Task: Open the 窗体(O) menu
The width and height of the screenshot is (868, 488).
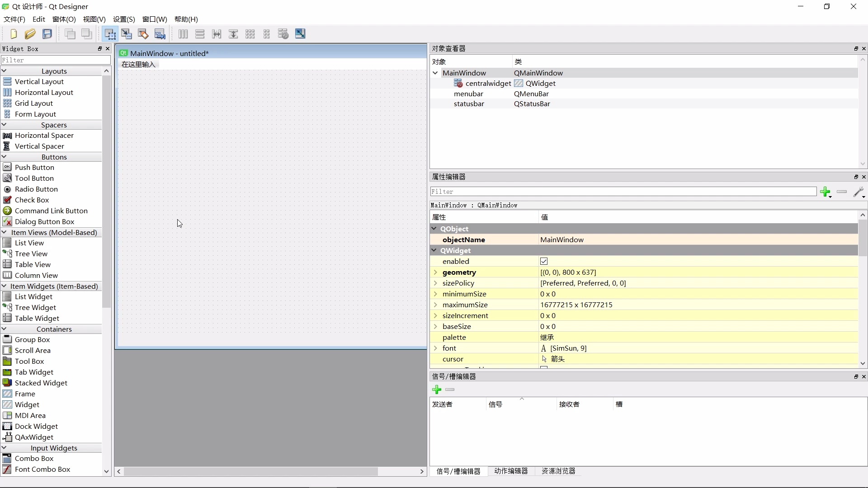Action: [64, 19]
